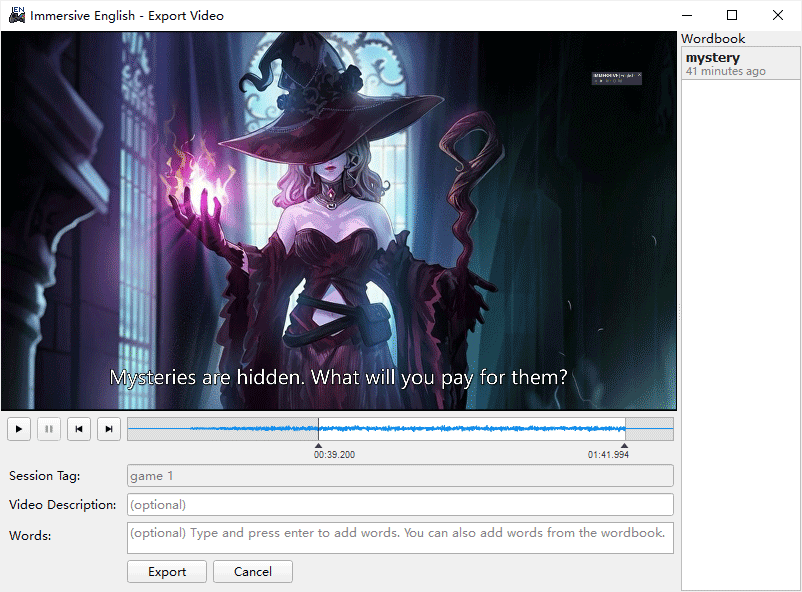Click the Export button
The height and width of the screenshot is (592, 802).
pos(166,571)
